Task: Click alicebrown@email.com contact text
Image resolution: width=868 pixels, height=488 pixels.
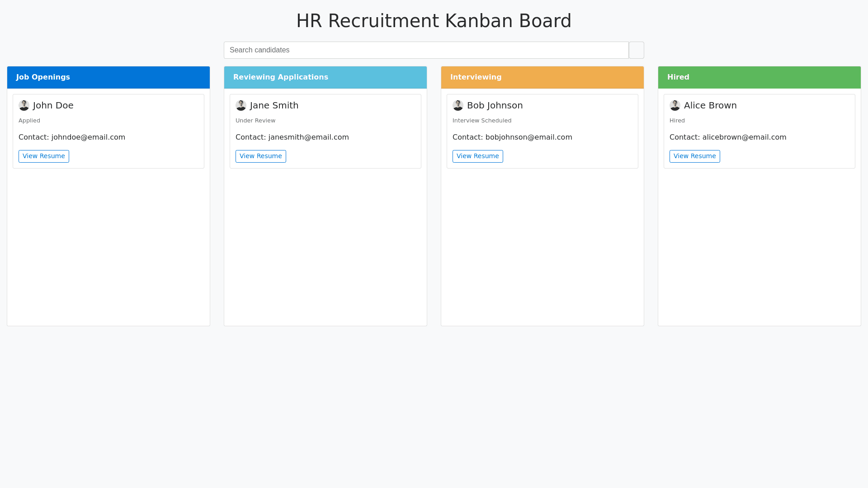Action: 744,137
